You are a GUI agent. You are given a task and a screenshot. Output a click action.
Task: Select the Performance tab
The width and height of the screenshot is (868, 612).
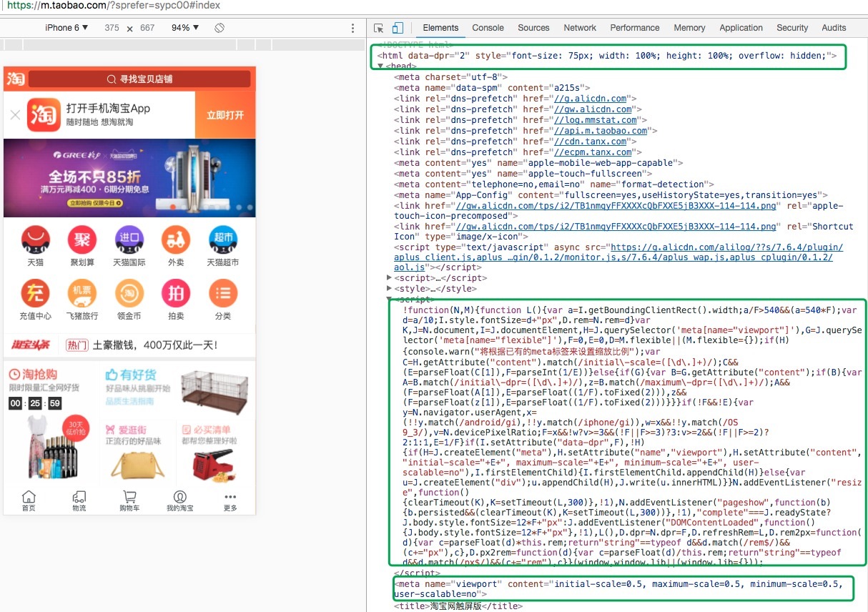click(x=635, y=28)
